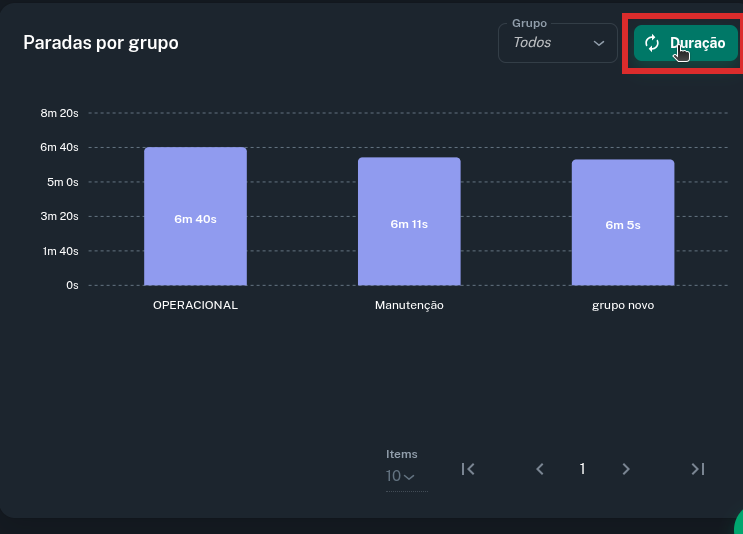The height and width of the screenshot is (534, 743).
Task: Click the Manutenção axis label
Action: click(409, 305)
